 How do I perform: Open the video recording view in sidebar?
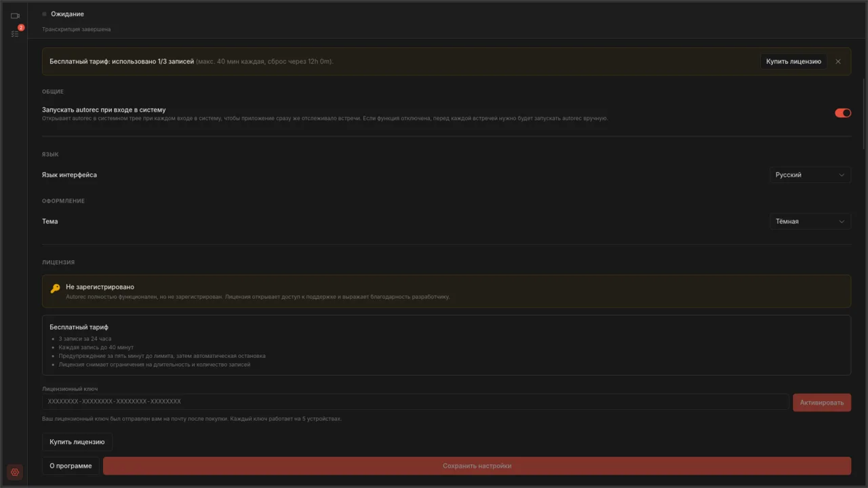(15, 16)
